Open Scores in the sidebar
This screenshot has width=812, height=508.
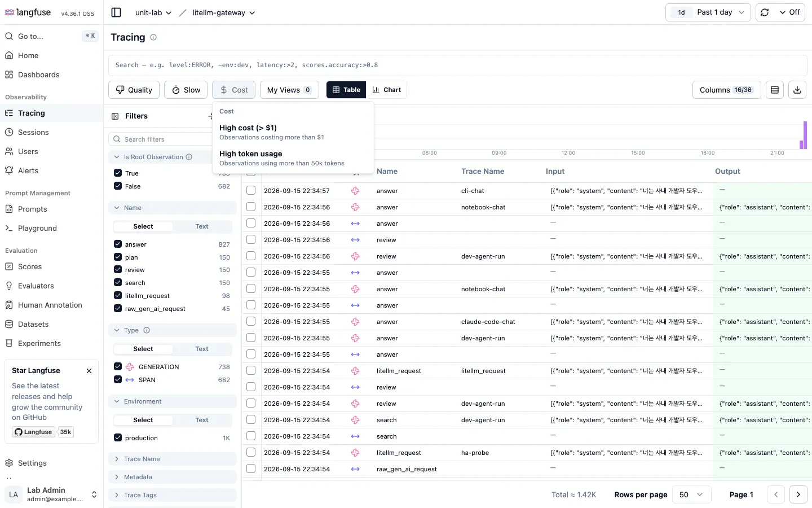pyautogui.click(x=52, y=266)
